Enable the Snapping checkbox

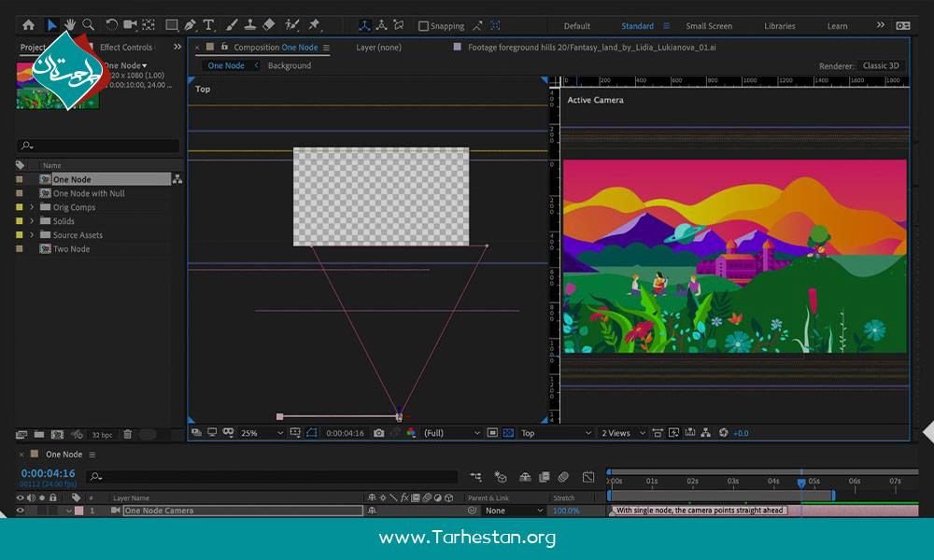click(423, 26)
